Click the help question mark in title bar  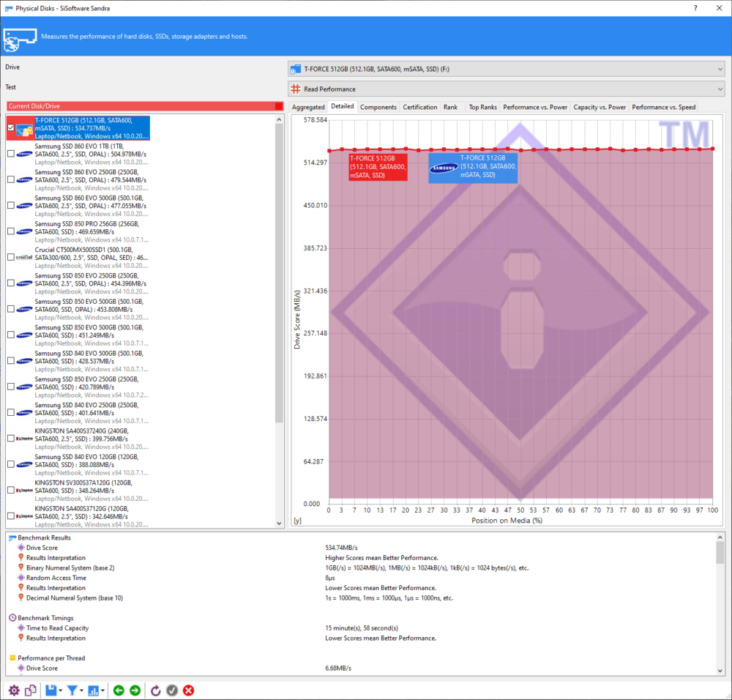(695, 8)
